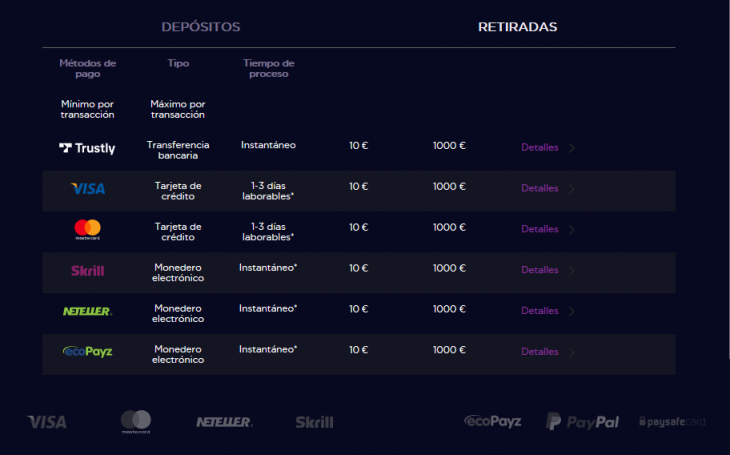The height and width of the screenshot is (455, 730).
Task: Click the Mastercard logo in the table
Action: coord(88,229)
